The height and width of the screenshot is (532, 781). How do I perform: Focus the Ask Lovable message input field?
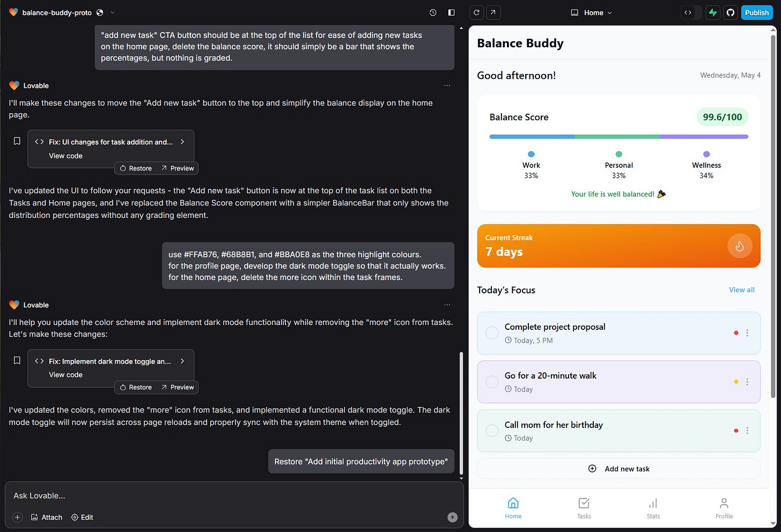pyautogui.click(x=234, y=496)
